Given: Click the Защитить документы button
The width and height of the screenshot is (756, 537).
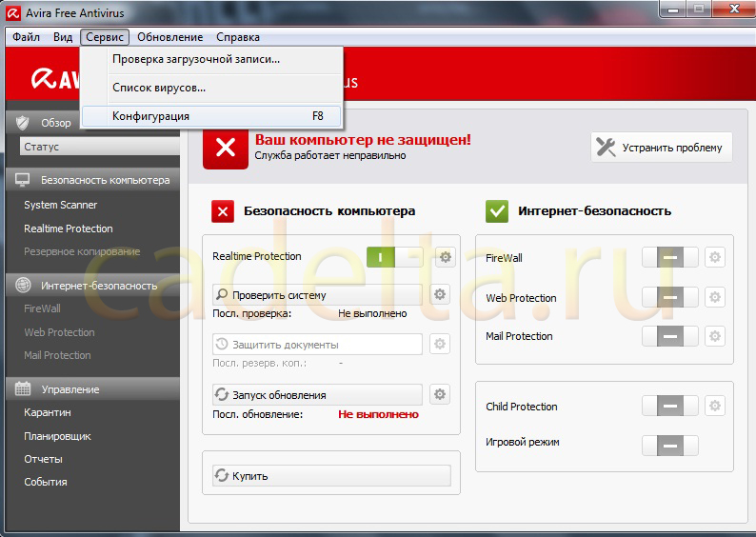Looking at the screenshot, I should point(317,344).
